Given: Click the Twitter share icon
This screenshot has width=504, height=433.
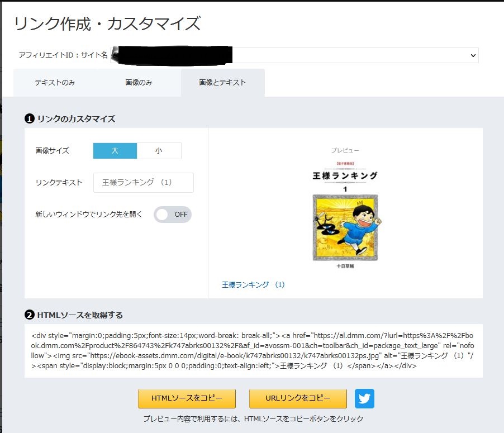Looking at the screenshot, I should click(364, 398).
